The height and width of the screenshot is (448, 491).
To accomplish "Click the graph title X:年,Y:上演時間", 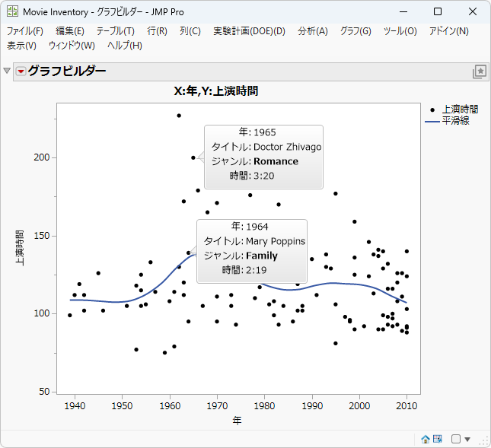I will coord(216,91).
